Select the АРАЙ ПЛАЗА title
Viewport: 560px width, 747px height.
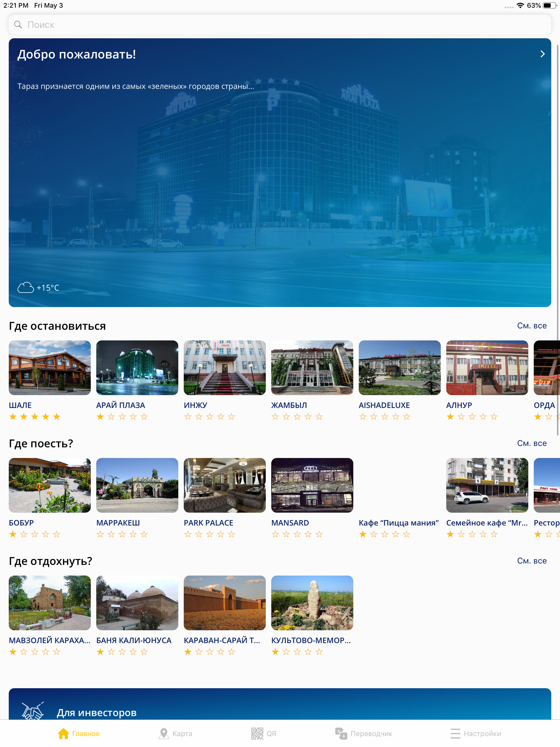click(121, 405)
